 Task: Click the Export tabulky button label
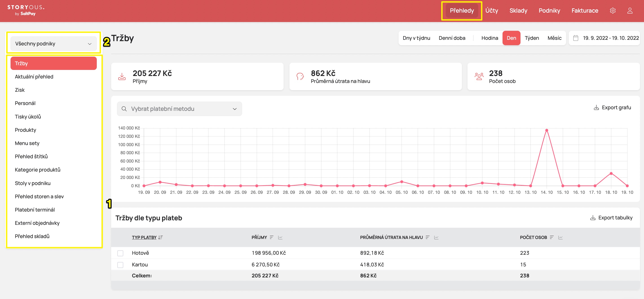point(615,218)
